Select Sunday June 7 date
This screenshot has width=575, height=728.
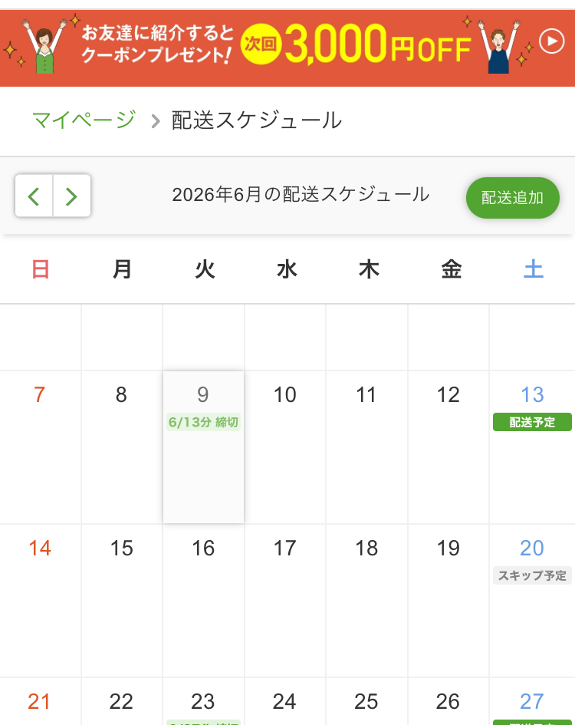coord(39,395)
